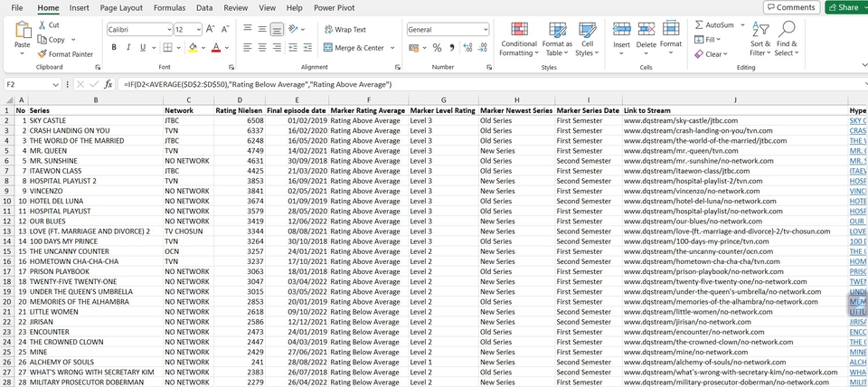
Task: Toggle Bottom Align
Action: [x=277, y=29]
